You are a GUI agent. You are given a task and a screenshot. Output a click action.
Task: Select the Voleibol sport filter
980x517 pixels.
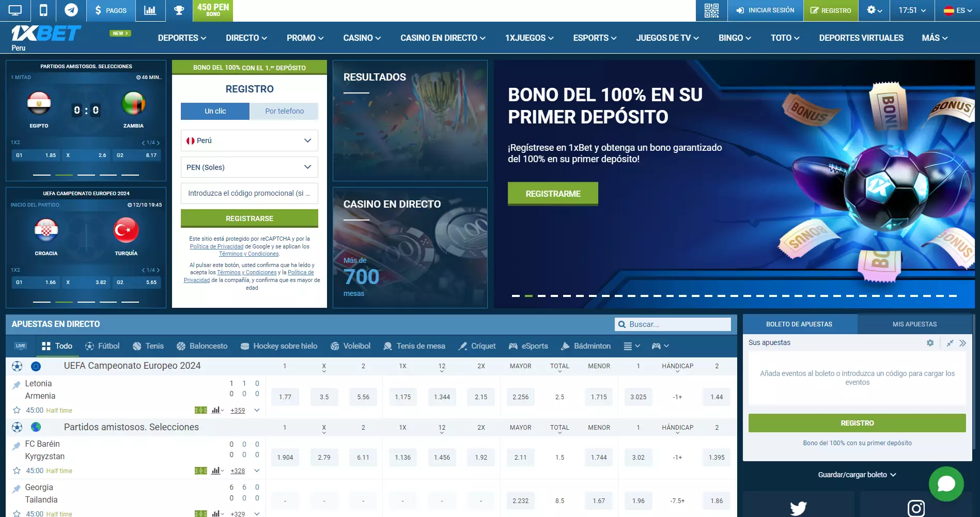pyautogui.click(x=351, y=346)
